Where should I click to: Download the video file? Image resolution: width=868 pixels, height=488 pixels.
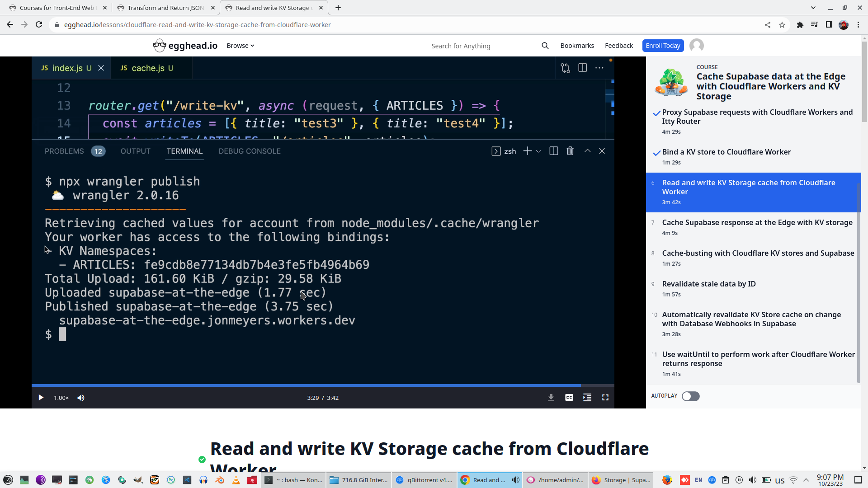pos(551,398)
